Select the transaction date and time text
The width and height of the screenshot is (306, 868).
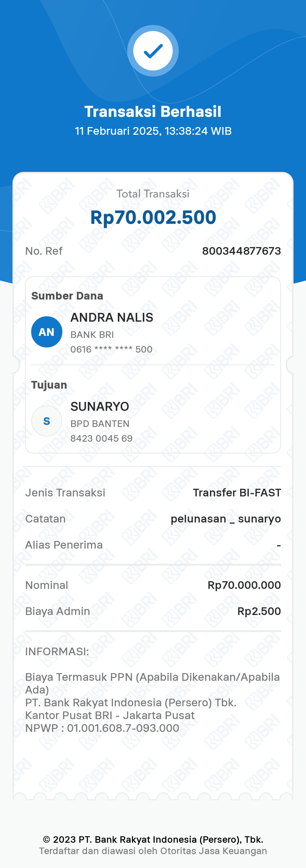click(x=153, y=131)
